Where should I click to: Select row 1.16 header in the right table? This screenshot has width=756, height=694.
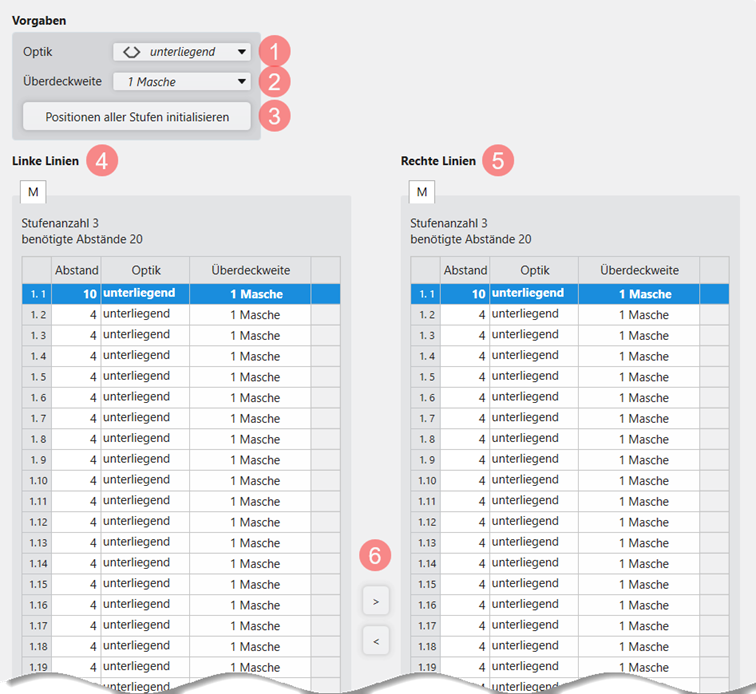426,605
